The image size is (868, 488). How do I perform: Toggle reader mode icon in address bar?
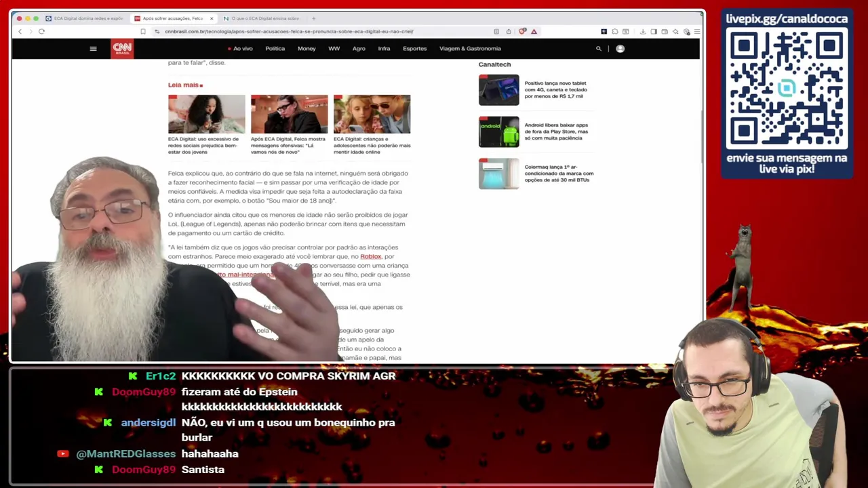496,31
